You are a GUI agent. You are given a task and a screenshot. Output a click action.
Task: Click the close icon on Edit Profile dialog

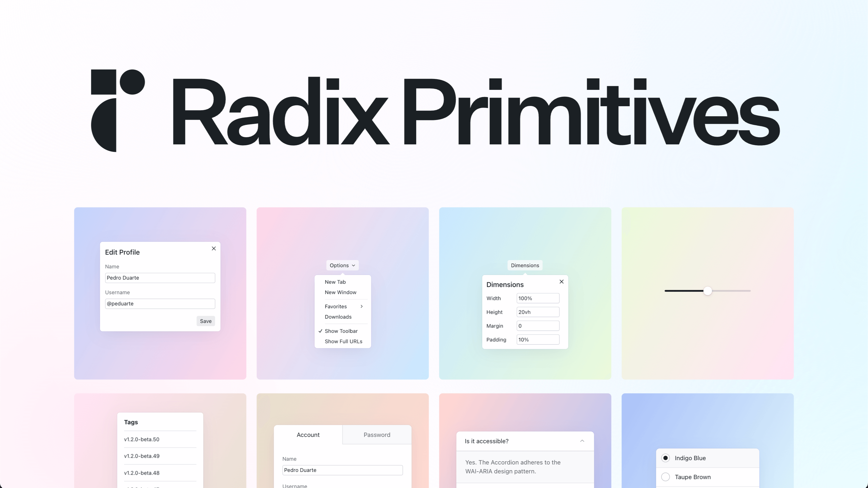pyautogui.click(x=213, y=248)
